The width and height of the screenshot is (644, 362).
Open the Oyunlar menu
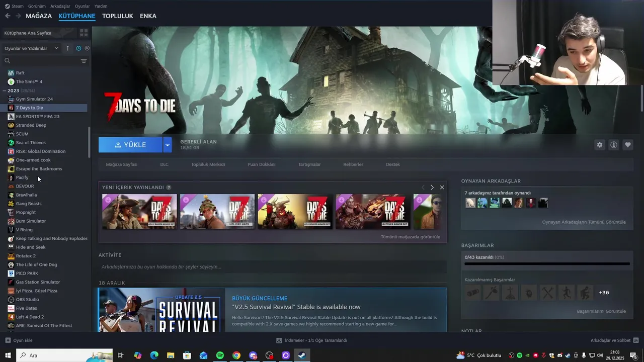[x=83, y=6]
